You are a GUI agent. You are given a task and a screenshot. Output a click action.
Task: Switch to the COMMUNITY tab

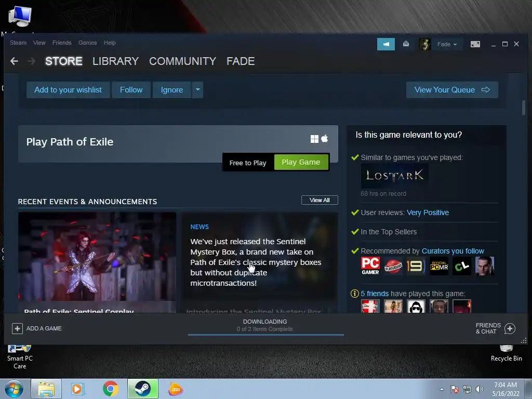coord(182,61)
